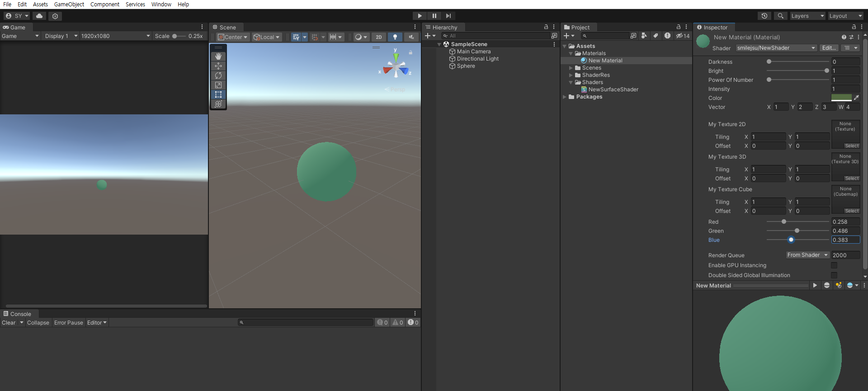Image resolution: width=868 pixels, height=391 pixels.
Task: Expand the Packages folder
Action: (x=565, y=97)
